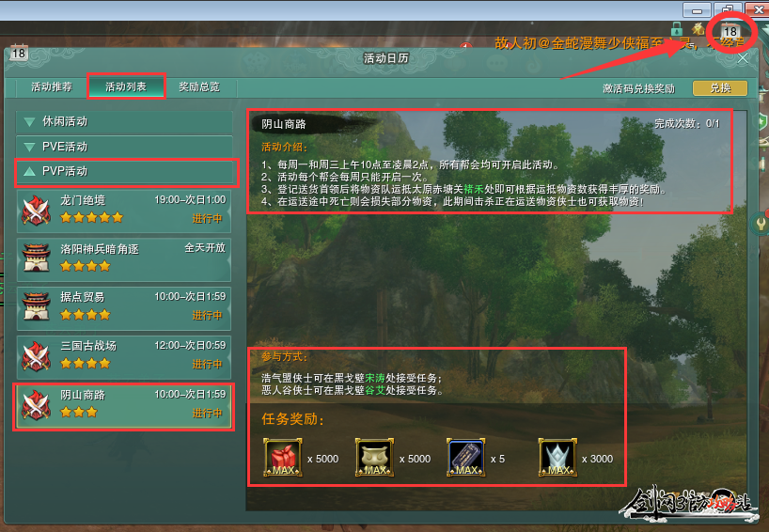Click the green lock icon in top bar
This screenshot has width=769, height=532.
coord(676,29)
